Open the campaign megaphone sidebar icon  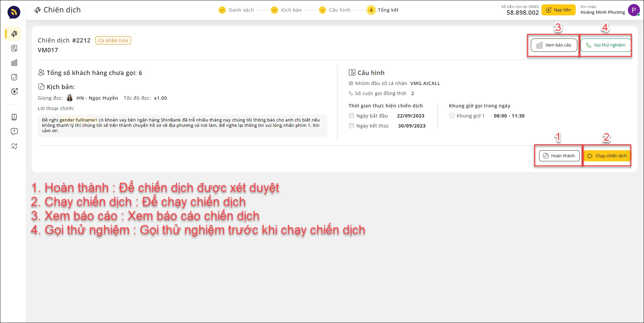pyautogui.click(x=14, y=34)
